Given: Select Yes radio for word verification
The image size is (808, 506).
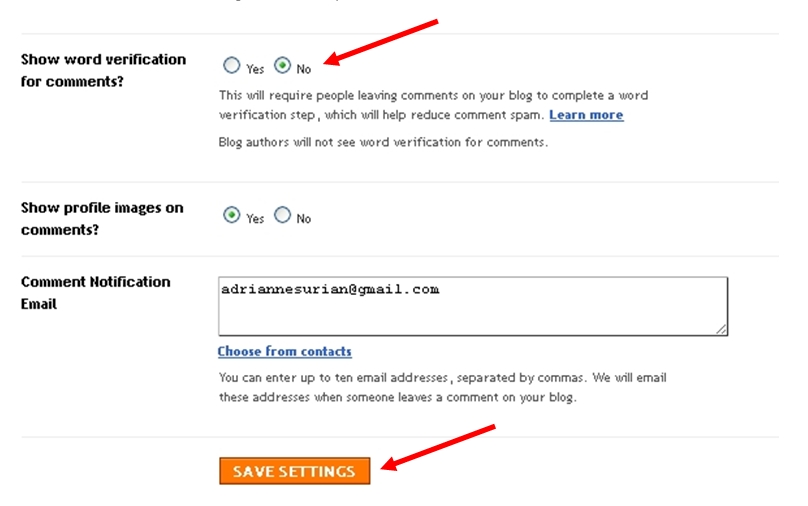Looking at the screenshot, I should tap(232, 66).
